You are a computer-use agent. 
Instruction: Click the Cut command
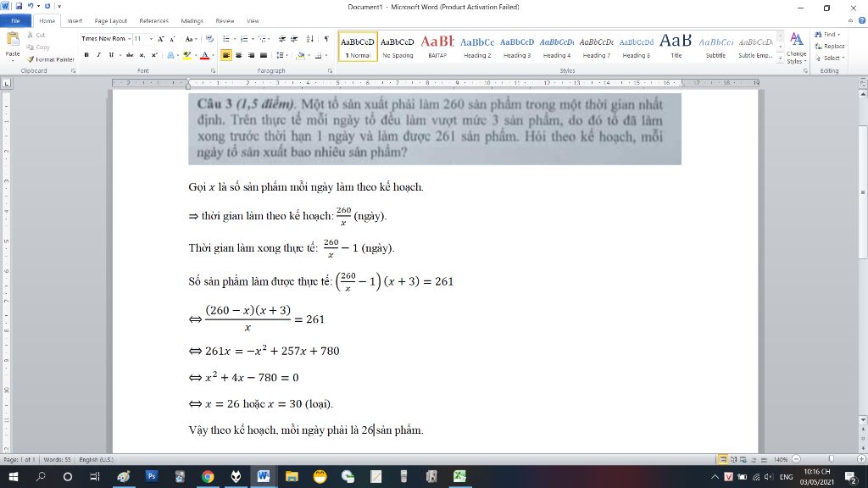[36, 35]
